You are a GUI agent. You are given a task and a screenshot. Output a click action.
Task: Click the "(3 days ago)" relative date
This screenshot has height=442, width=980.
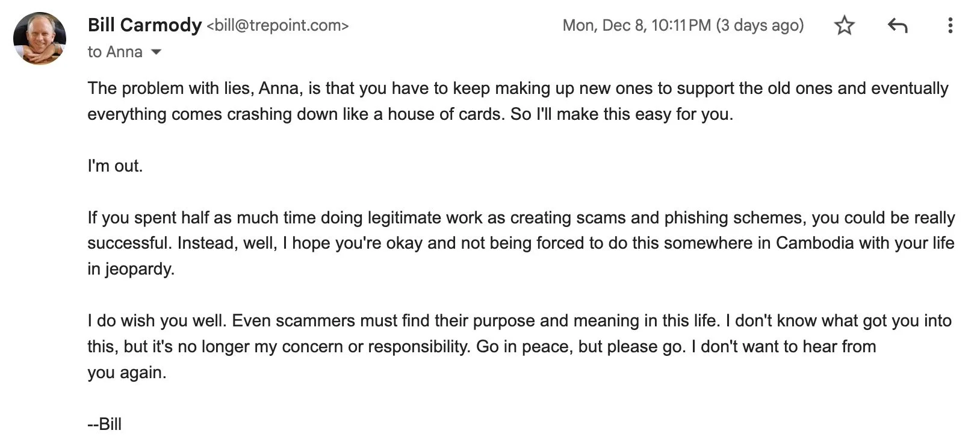(760, 25)
